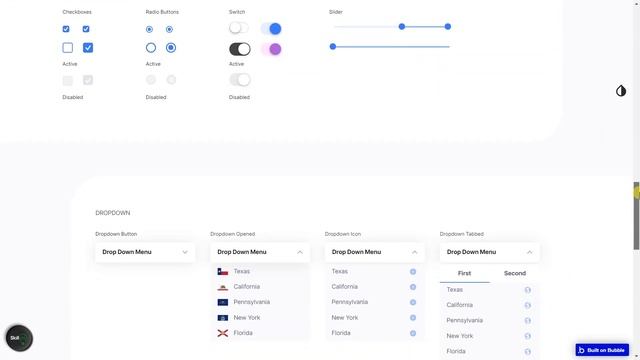Click the blue icon beside Pennsylvania in Dropdown Icon

tap(413, 302)
